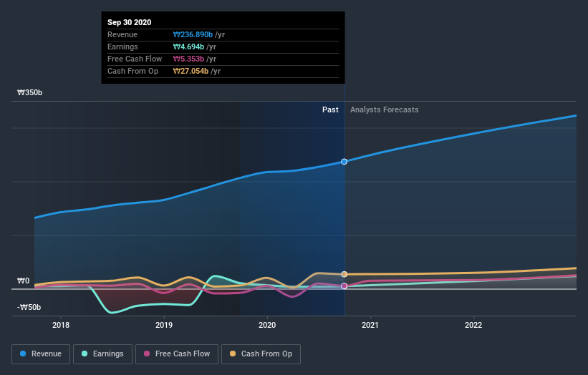Image resolution: width=588 pixels, height=375 pixels.
Task: Click the Analysts Forecasts label
Action: point(385,109)
